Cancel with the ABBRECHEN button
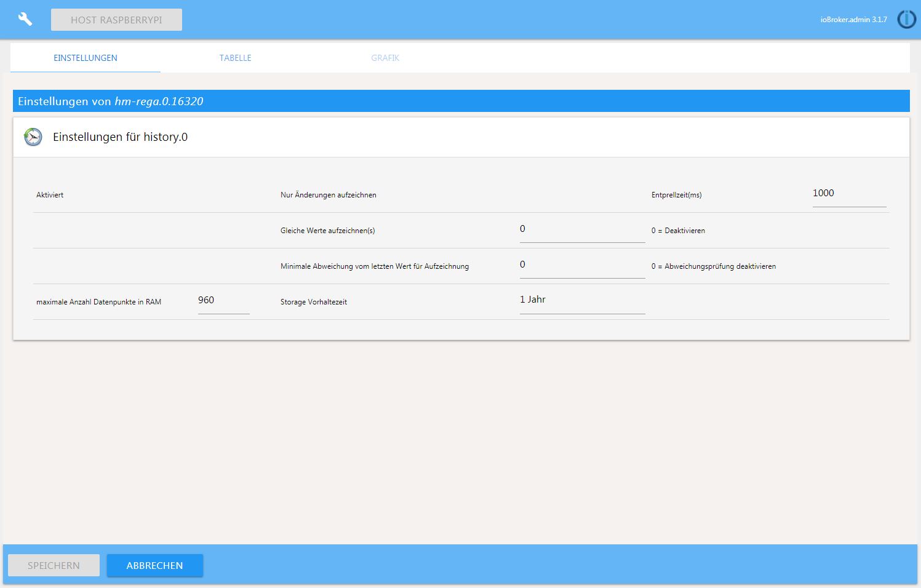This screenshot has width=921, height=588. click(x=155, y=565)
